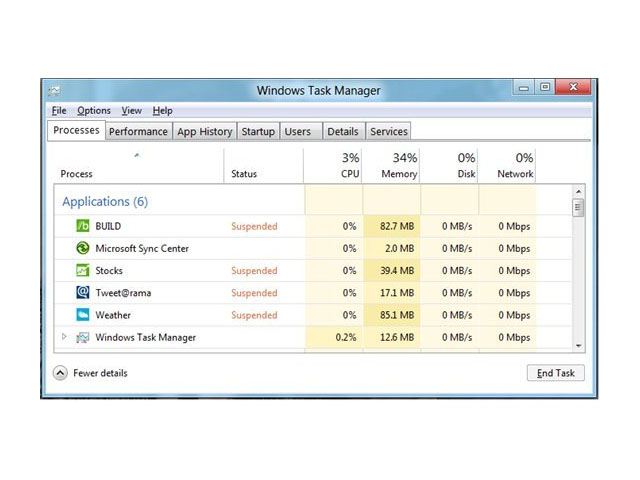This screenshot has height=480, width=640.
Task: Sort by the CPU column header
Action: (333, 166)
